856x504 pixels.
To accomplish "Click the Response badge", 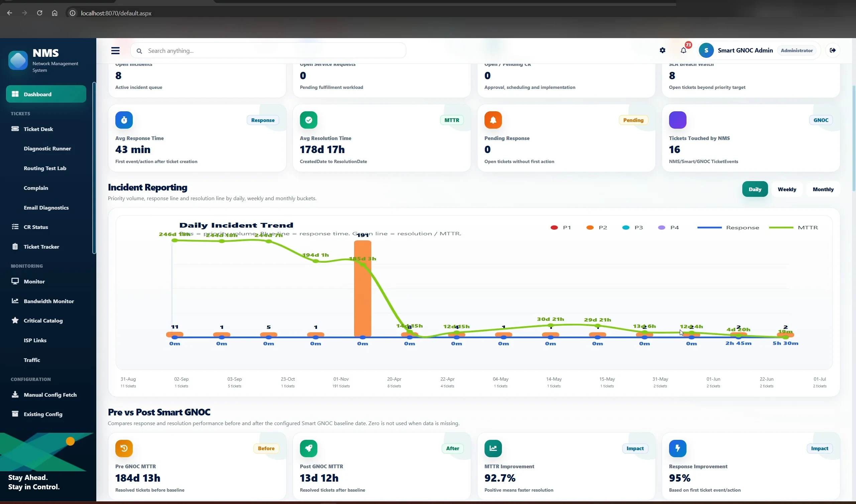I will click(262, 120).
